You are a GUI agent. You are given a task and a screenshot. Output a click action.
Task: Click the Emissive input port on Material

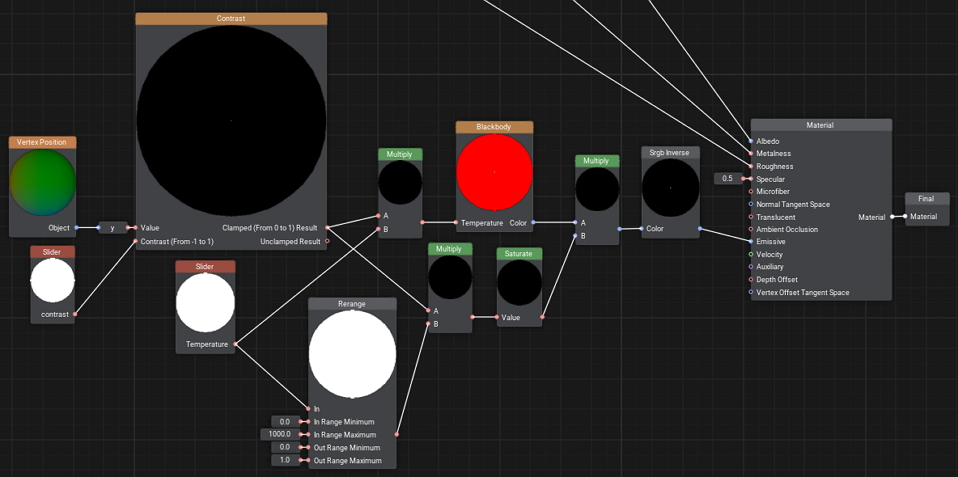pos(751,242)
